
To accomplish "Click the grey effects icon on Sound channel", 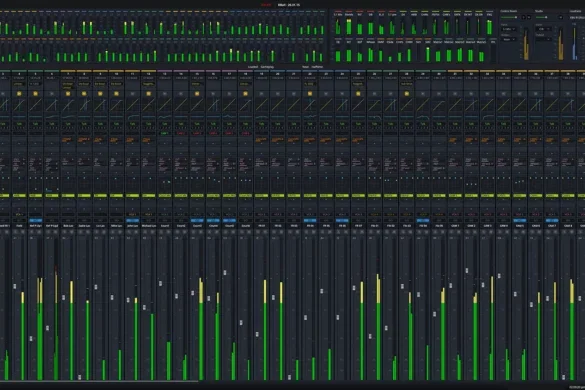I will point(165,94).
